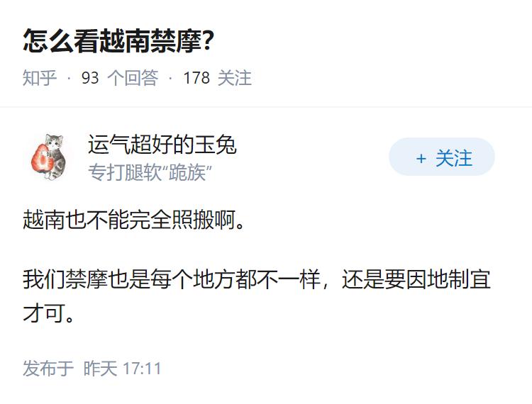Screen dimensions: 532x404
Task: Click the dot separator right after "知乎"
Action: [x=69, y=79]
